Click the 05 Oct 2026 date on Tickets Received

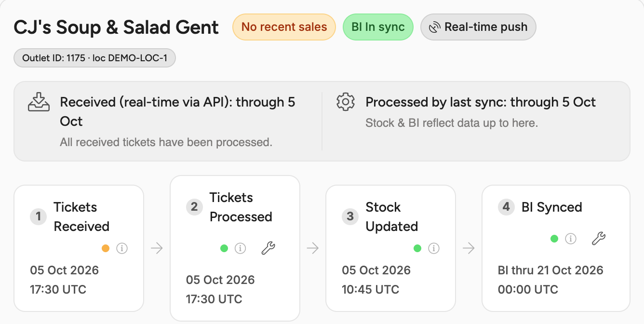tap(65, 270)
